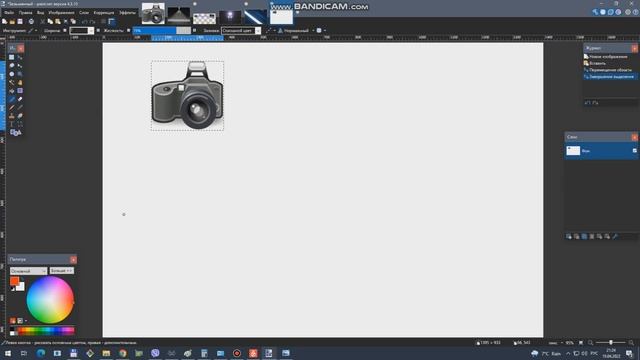Open the Правка menu
The image size is (640, 360).
tap(25, 13)
